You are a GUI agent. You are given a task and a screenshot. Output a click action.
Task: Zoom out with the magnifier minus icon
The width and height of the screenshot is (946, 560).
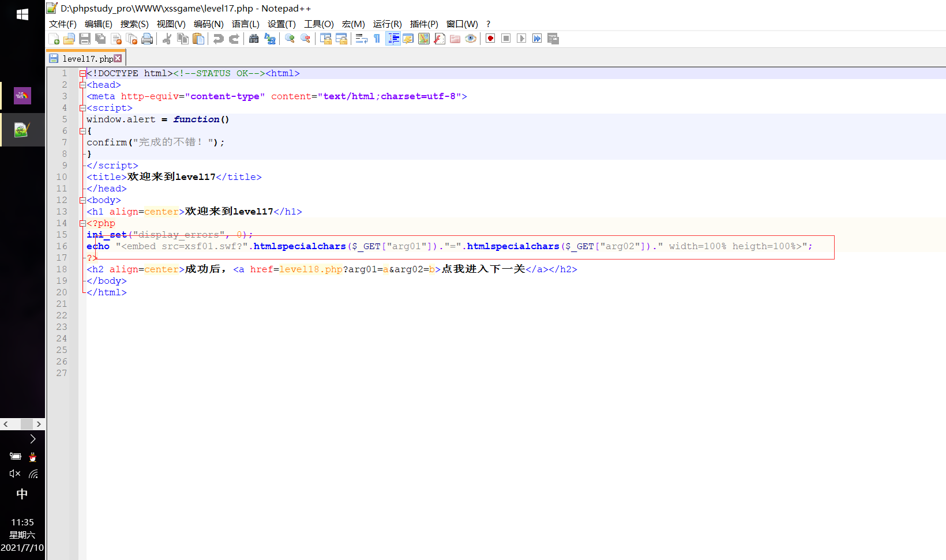305,39
